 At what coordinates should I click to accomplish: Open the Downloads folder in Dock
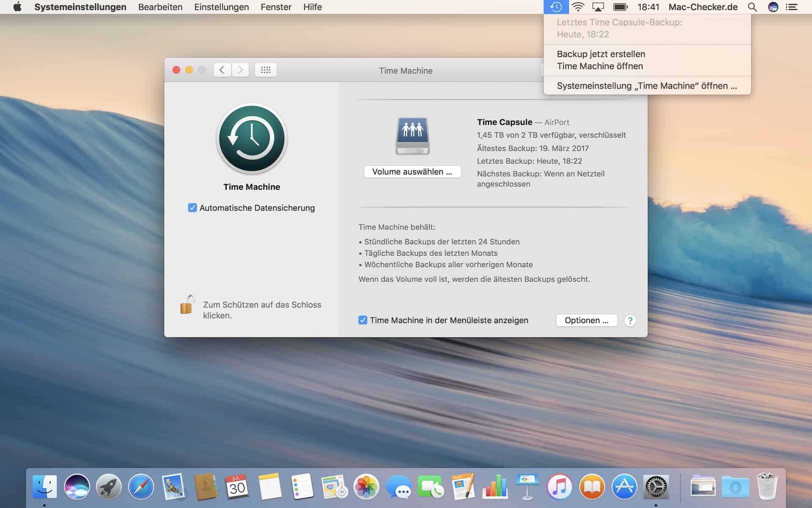tap(735, 486)
